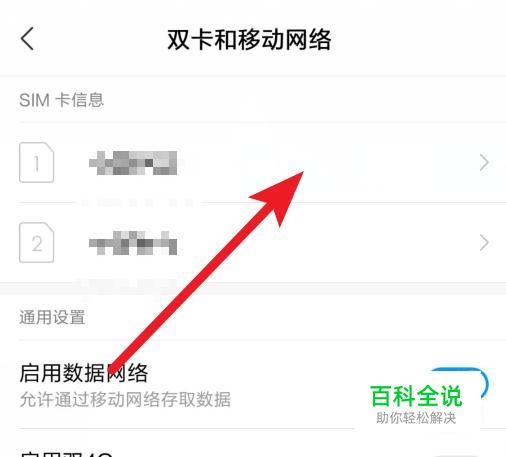Go back using the top-left arrow
This screenshot has height=457, width=506.
click(x=27, y=39)
